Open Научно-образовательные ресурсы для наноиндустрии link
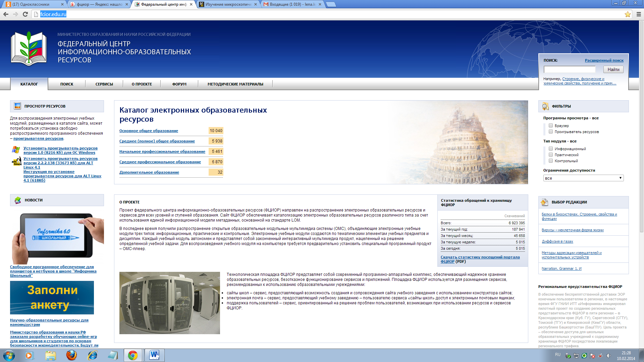644x362 pixels. (49, 322)
